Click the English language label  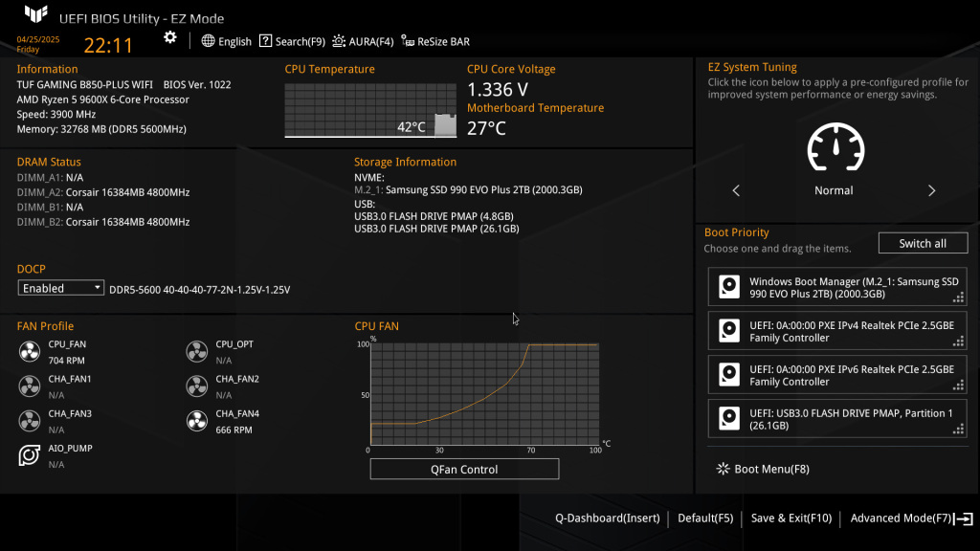coord(234,42)
